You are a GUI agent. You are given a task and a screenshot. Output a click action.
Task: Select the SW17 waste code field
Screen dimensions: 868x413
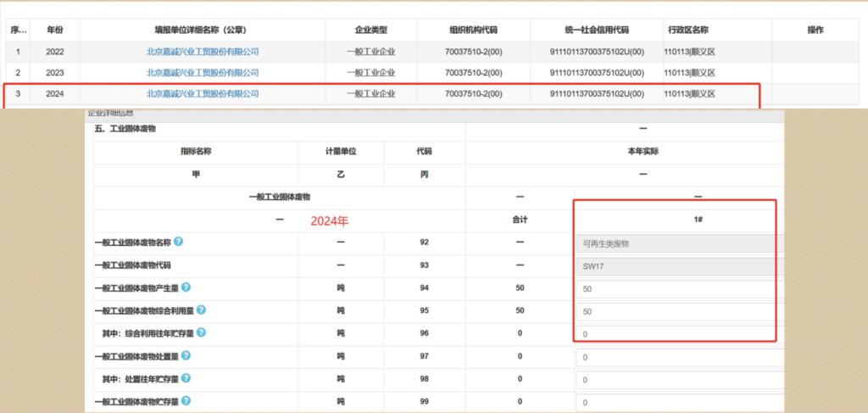[676, 266]
